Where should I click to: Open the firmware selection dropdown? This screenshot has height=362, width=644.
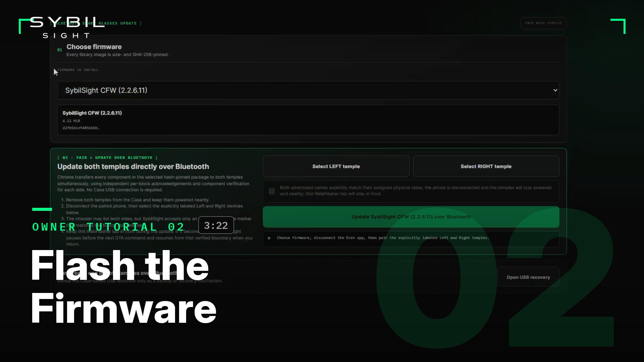[308, 90]
